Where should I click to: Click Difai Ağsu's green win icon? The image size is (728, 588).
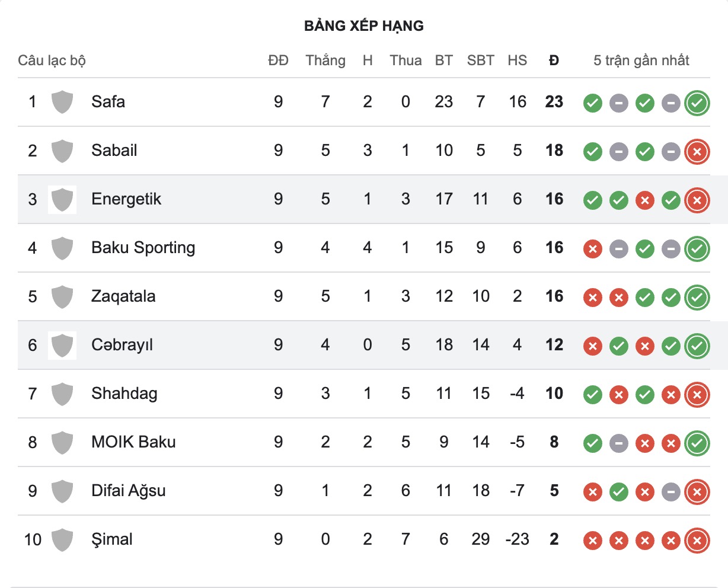point(618,492)
